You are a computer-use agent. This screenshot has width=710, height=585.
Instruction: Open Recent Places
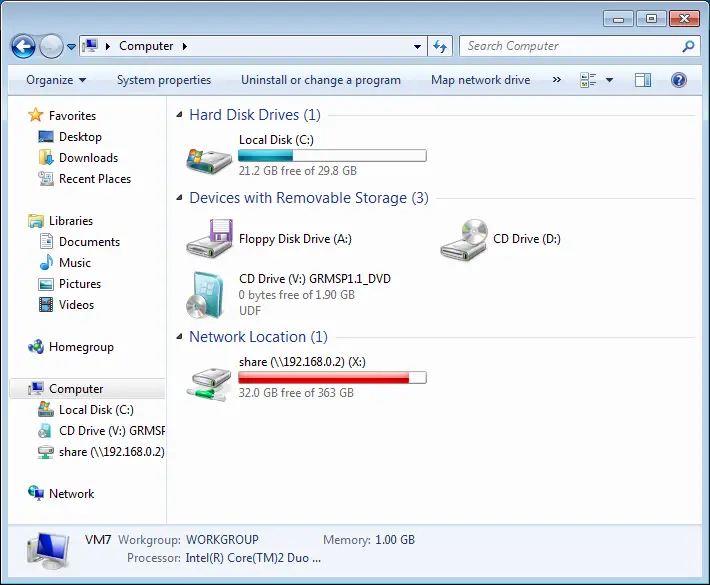click(95, 179)
